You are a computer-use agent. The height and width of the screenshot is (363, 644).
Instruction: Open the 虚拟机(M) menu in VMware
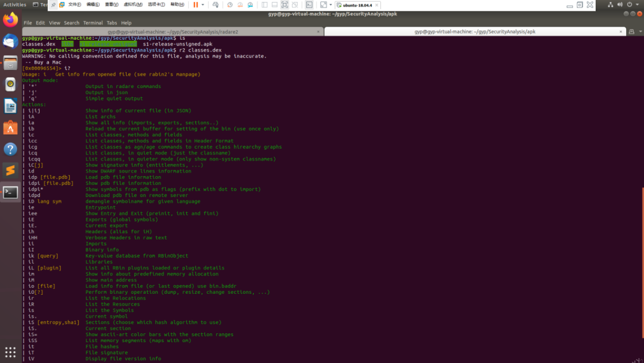[x=133, y=4]
